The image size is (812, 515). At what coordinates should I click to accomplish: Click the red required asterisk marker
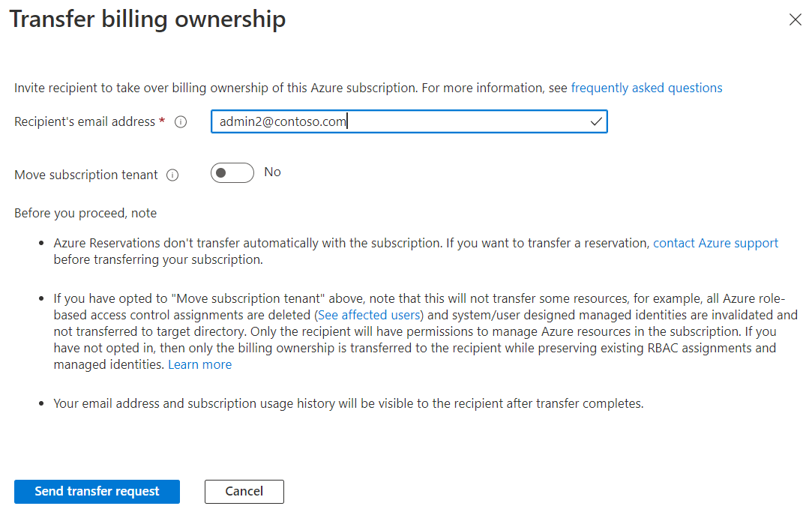pyautogui.click(x=162, y=121)
